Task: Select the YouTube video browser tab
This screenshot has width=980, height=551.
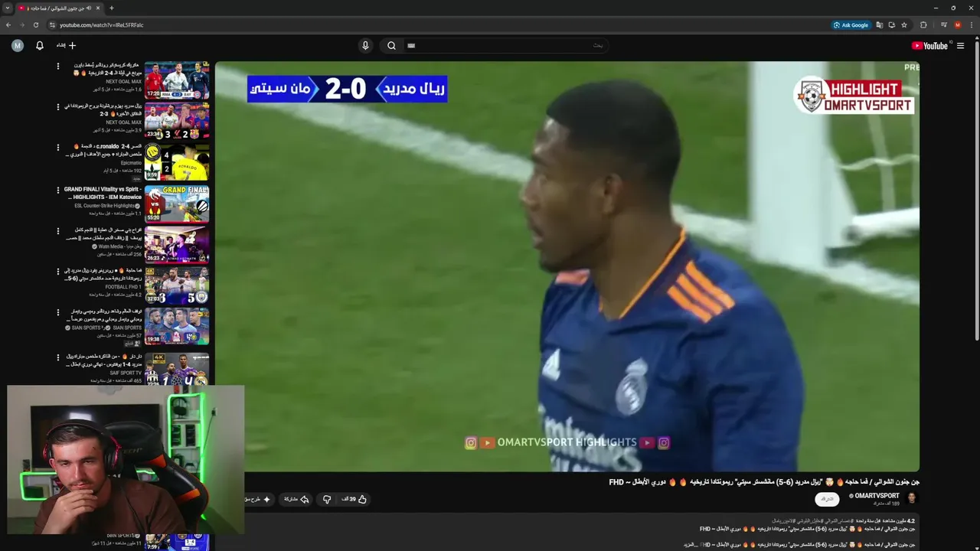Action: tap(59, 8)
